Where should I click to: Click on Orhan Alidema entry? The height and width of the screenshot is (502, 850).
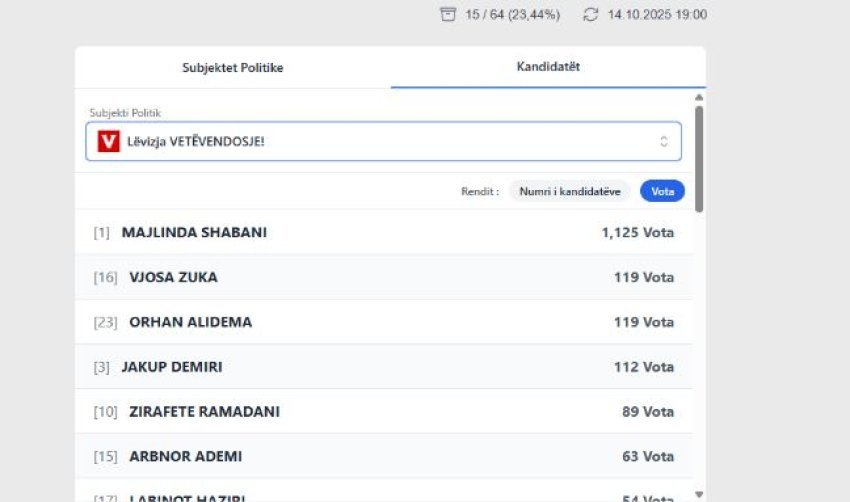(383, 322)
